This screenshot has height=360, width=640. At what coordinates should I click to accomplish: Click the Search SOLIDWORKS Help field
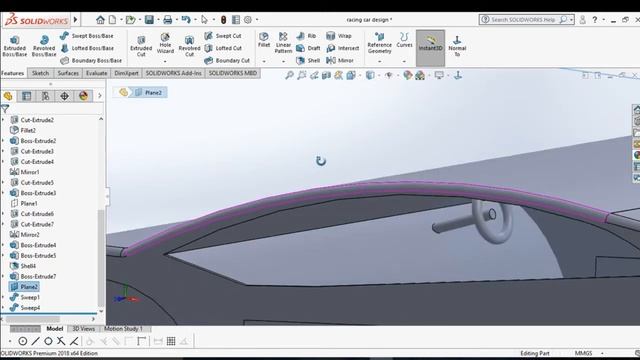522,20
